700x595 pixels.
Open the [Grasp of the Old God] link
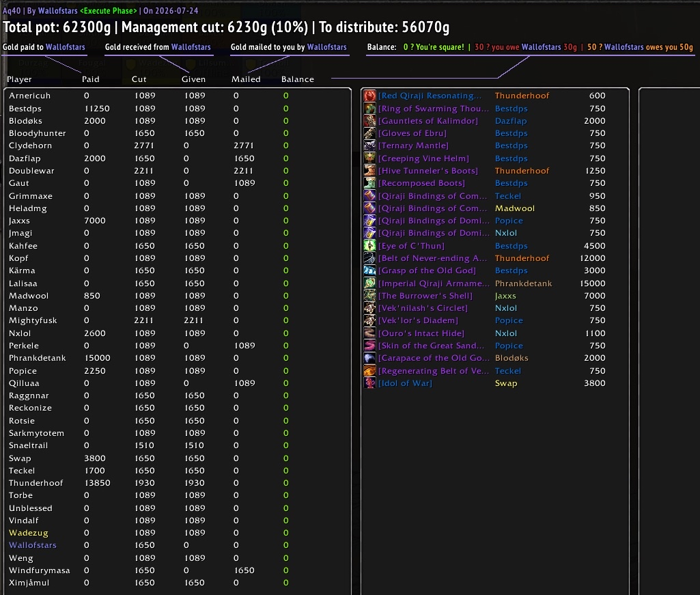[427, 271]
